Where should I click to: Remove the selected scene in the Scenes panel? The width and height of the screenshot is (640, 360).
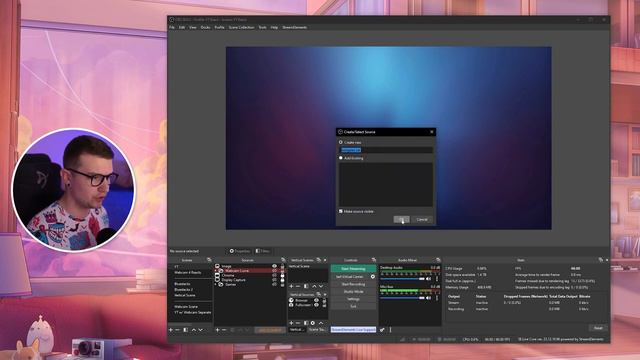pos(178,330)
